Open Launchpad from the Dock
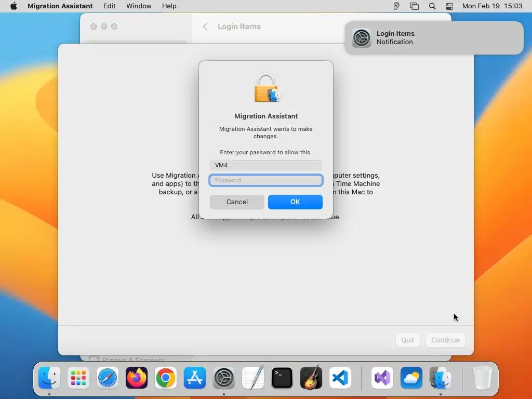 point(78,378)
